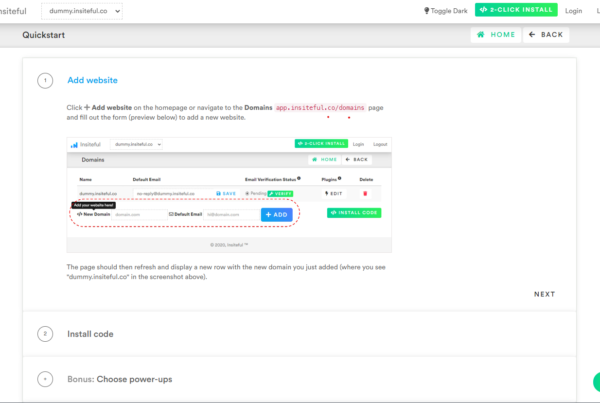The image size is (600, 403).
Task: Click the bold Domains word in instructions
Action: [x=258, y=108]
